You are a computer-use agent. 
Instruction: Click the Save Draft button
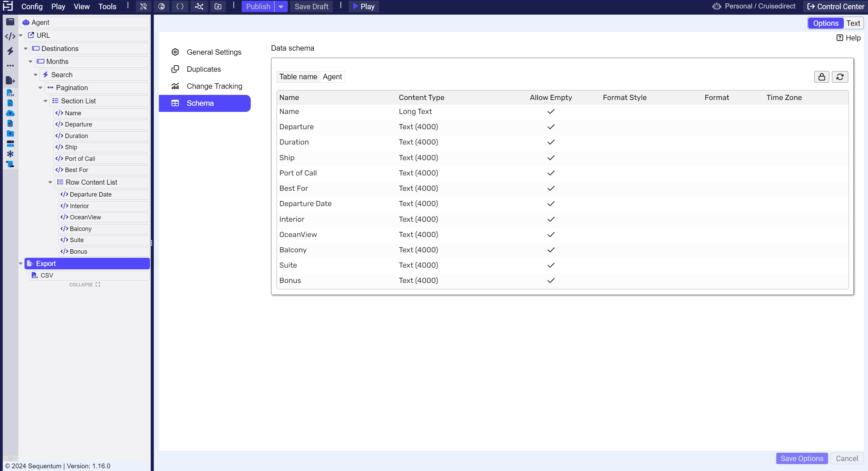pos(311,6)
